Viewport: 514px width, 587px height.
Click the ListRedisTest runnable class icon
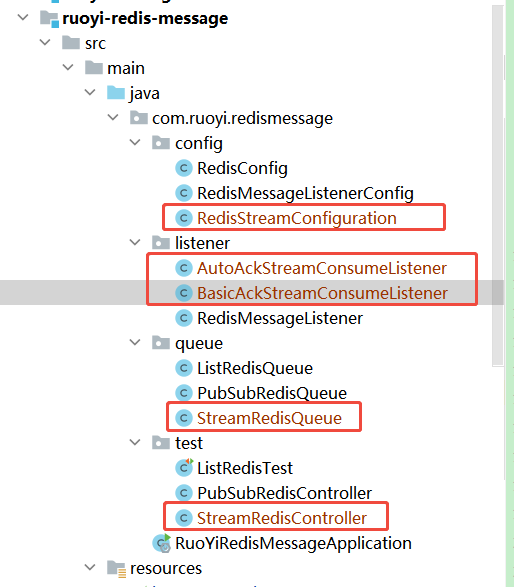tap(184, 468)
